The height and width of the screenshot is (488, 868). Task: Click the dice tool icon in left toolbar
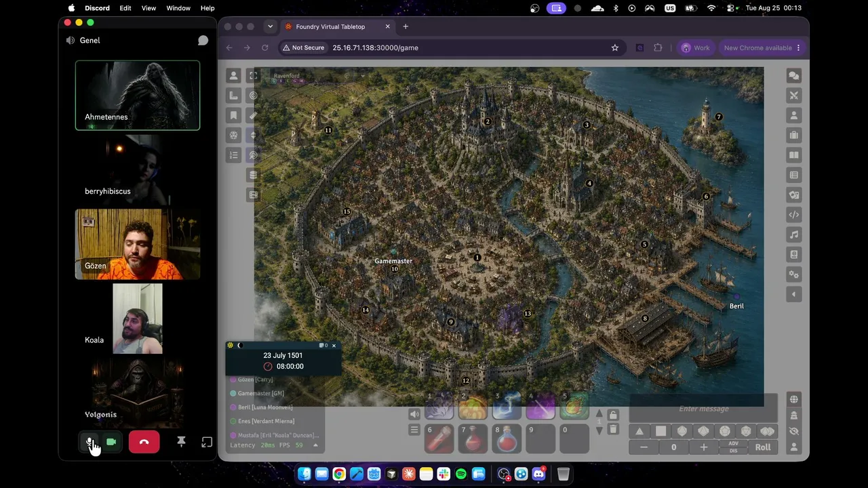[233, 135]
